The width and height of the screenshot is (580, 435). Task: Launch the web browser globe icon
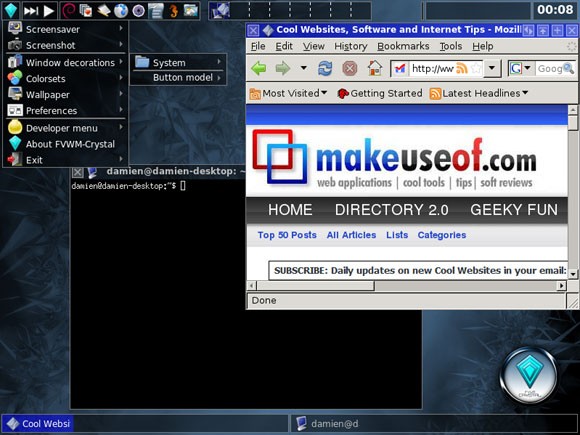pos(121,11)
